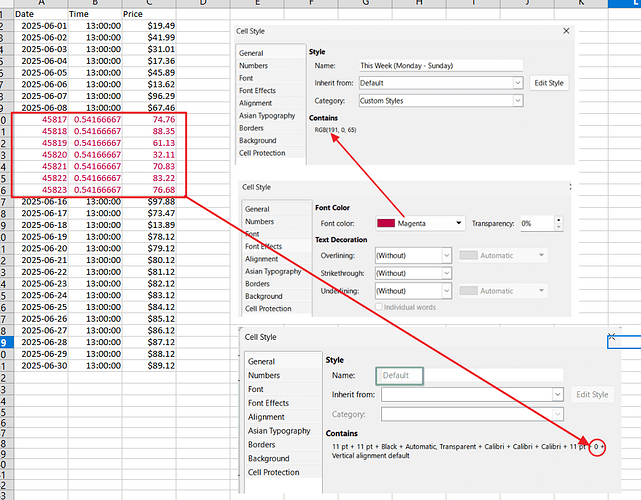Open Borders tab in top Cell Style dialog

coord(251,128)
